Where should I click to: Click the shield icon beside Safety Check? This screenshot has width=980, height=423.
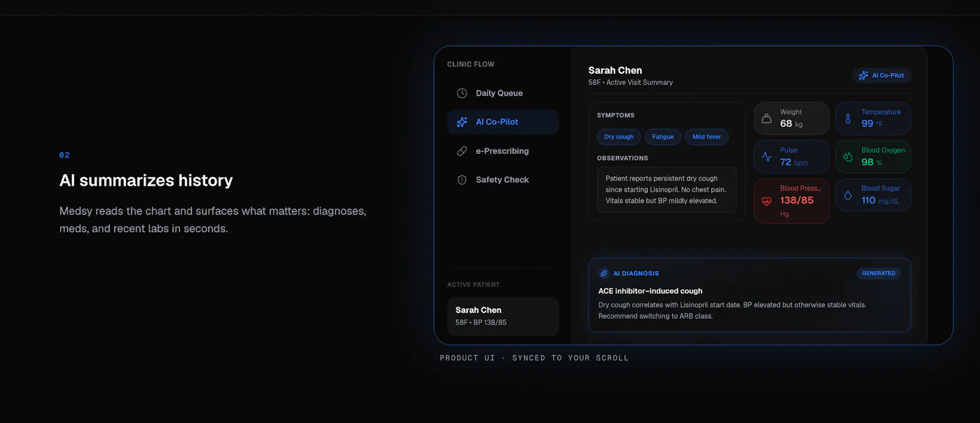(462, 180)
